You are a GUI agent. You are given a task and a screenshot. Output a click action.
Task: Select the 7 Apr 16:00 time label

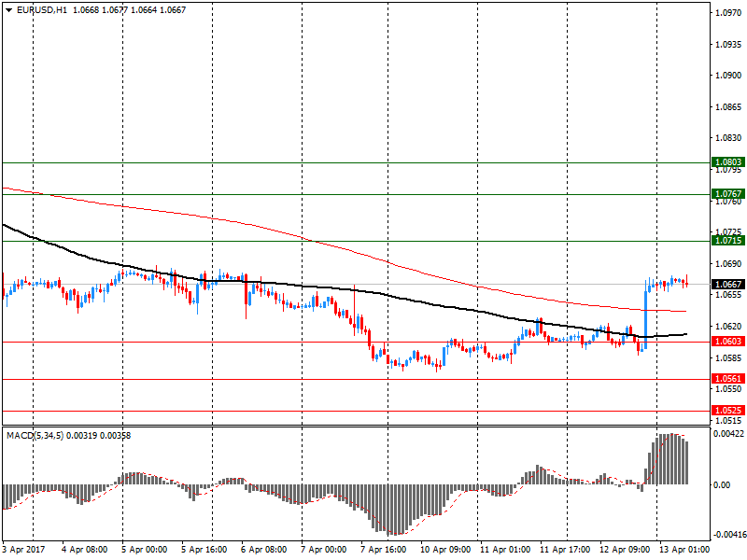(x=384, y=549)
